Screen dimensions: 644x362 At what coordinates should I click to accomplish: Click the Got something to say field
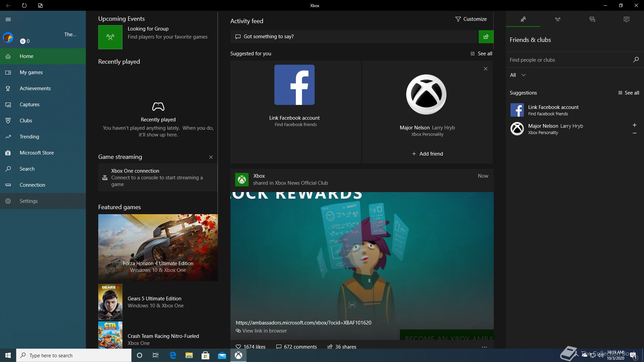354,37
